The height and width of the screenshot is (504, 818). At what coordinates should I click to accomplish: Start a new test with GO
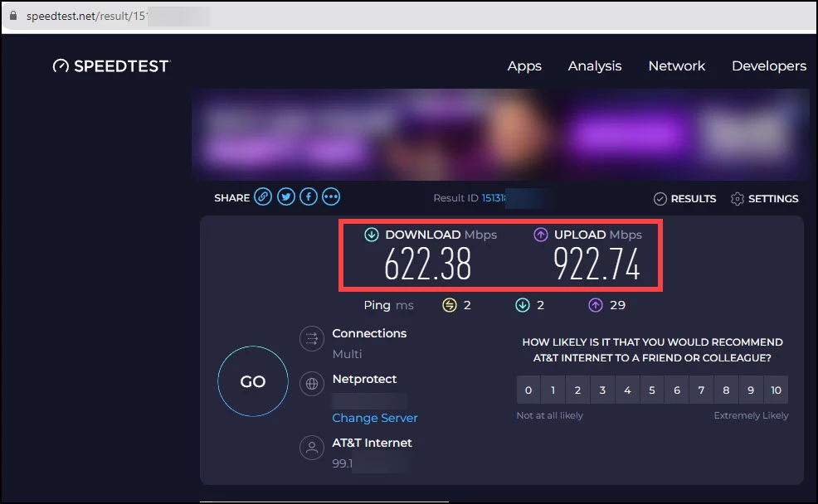253,381
